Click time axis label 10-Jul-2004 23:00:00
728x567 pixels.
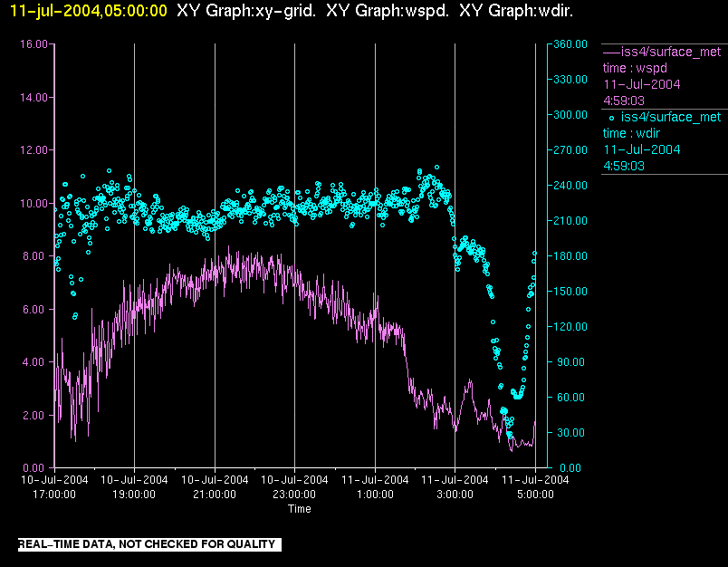click(x=294, y=487)
